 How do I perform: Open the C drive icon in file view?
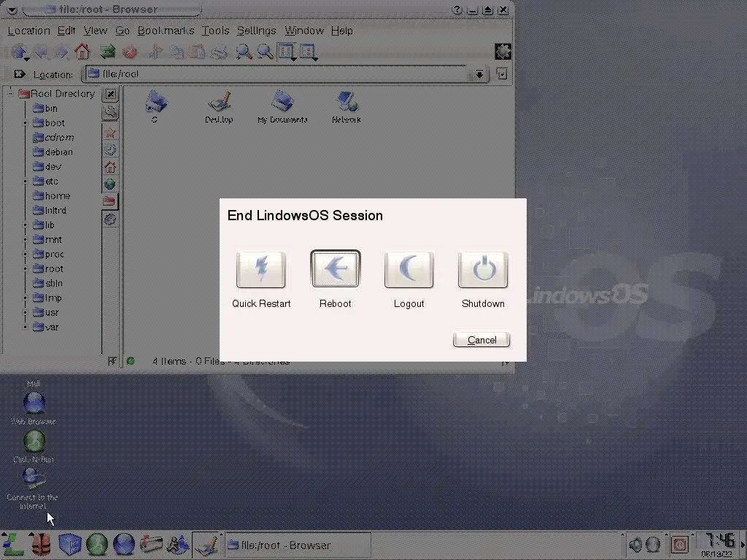(x=155, y=107)
